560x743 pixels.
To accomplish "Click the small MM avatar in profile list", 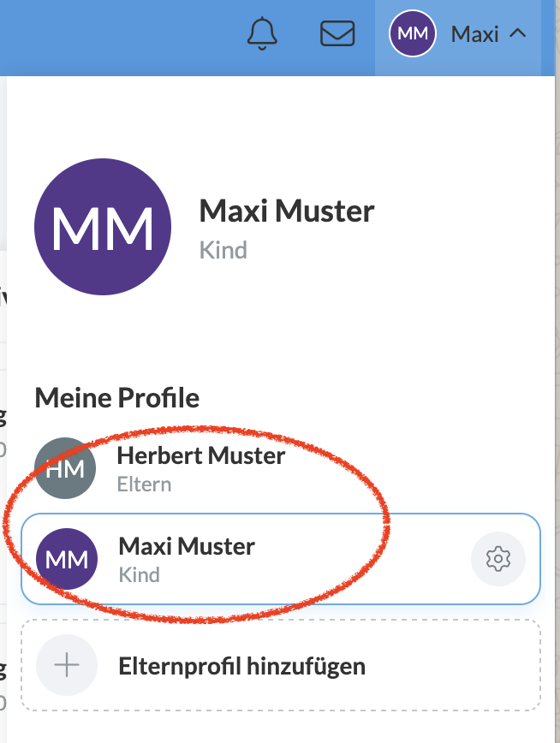I will point(67,559).
